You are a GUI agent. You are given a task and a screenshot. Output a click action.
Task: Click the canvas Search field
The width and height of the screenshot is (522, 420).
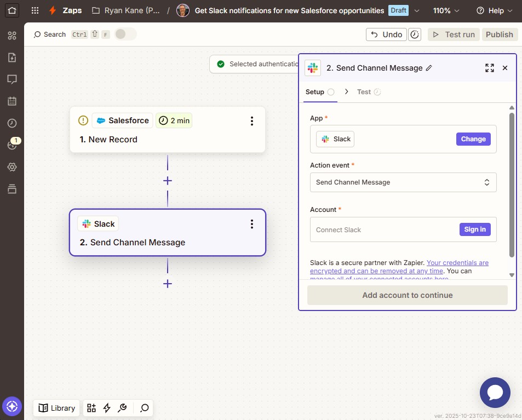[x=50, y=34]
